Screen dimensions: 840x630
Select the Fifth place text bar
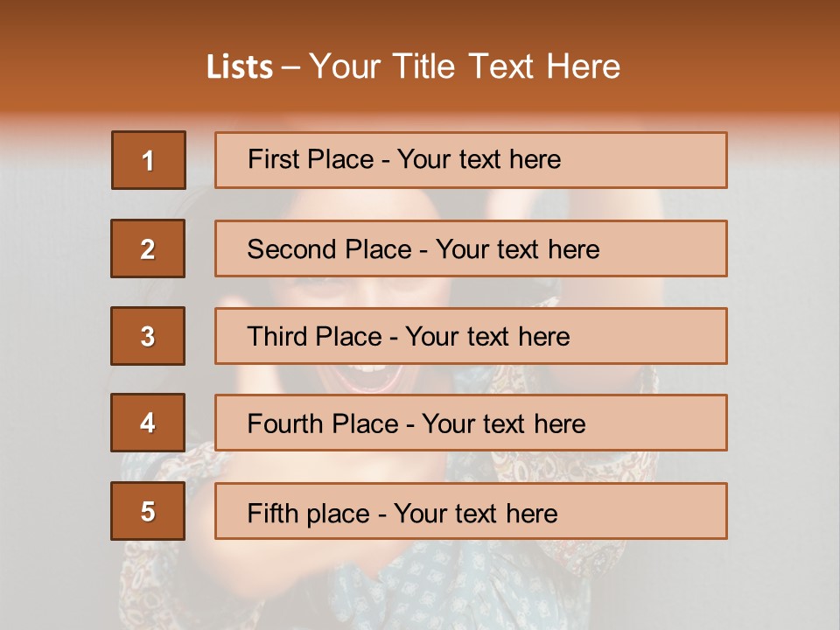[x=471, y=511]
